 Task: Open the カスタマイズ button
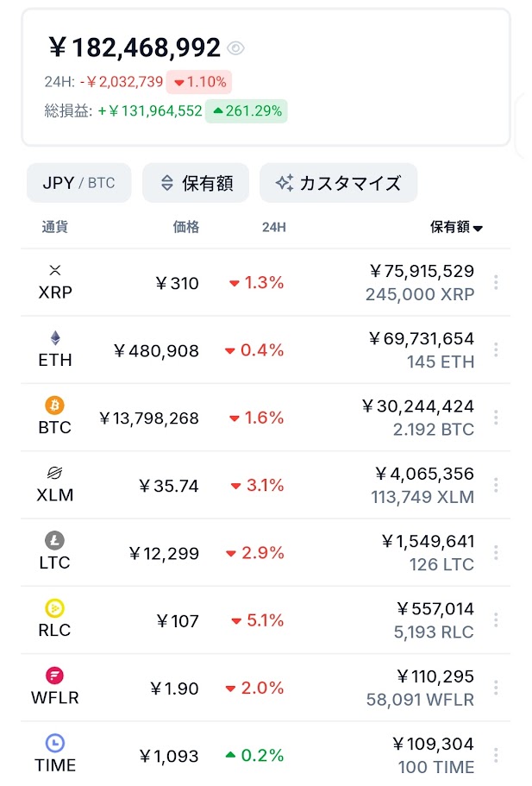[x=338, y=183]
